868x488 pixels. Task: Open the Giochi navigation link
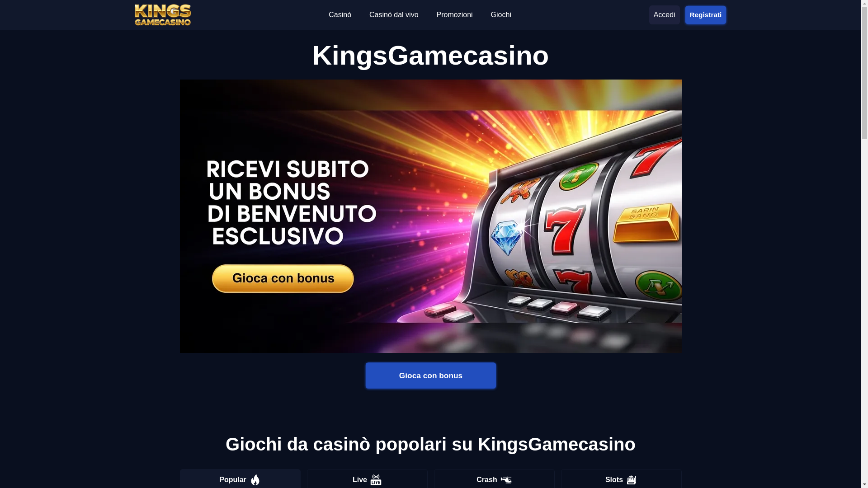click(501, 15)
